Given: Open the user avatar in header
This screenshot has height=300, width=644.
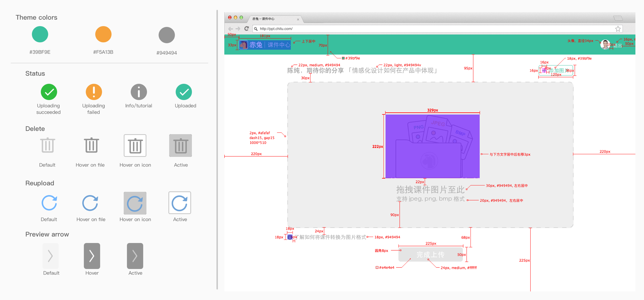Looking at the screenshot, I should click(605, 45).
